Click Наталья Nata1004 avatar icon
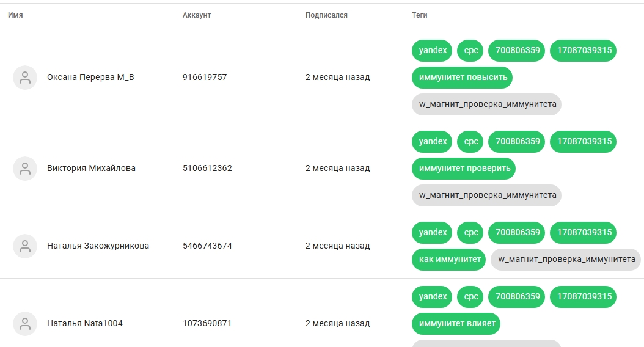This screenshot has height=347, width=644. 25,324
